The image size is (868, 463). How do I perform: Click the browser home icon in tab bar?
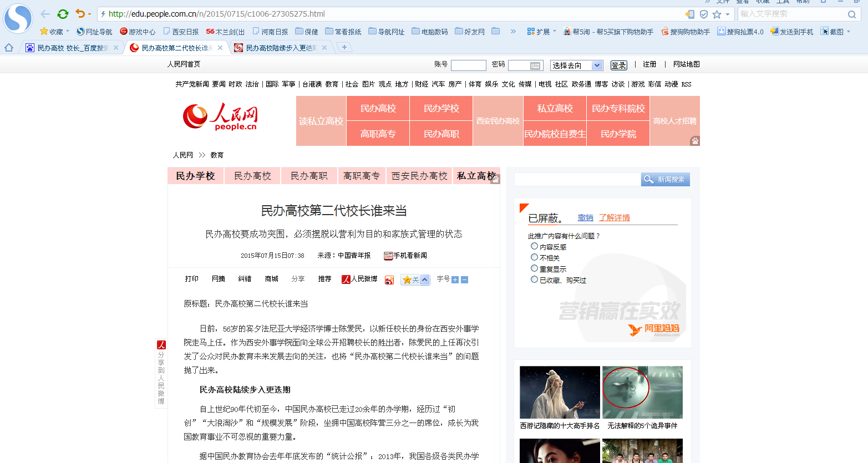pos(9,48)
